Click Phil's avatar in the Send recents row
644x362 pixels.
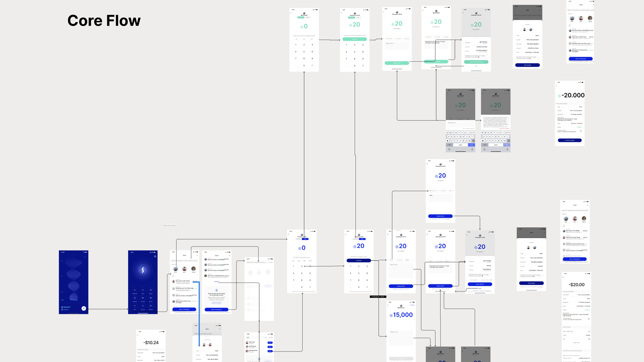coord(175,269)
